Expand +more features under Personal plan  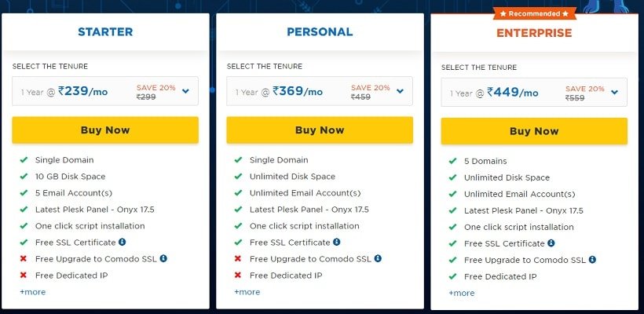(247, 292)
